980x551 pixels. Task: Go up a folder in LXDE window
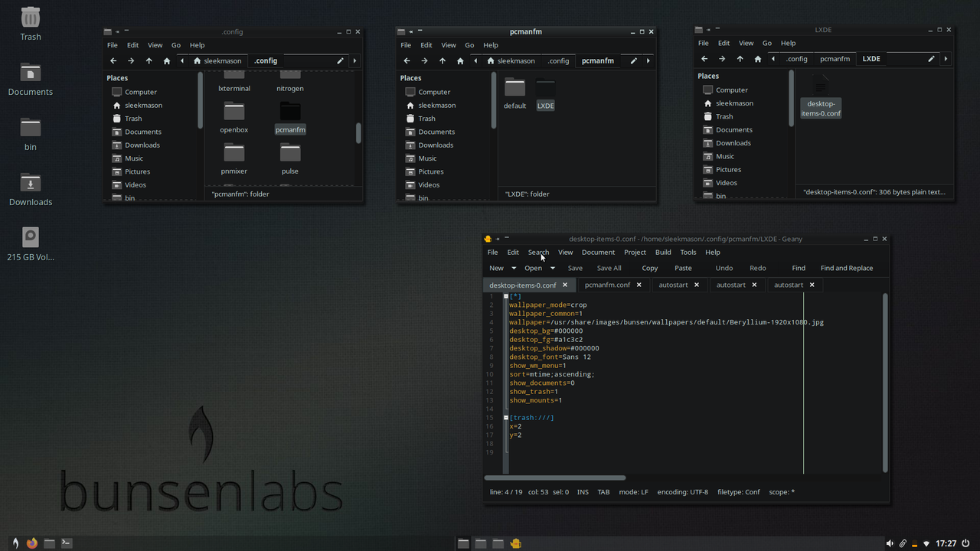(740, 58)
